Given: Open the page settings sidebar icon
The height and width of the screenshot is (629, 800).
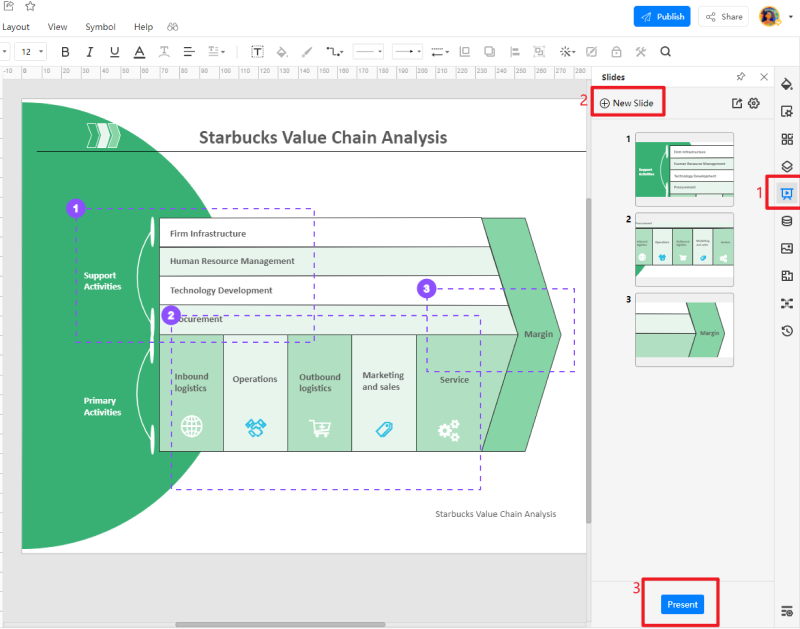Looking at the screenshot, I should click(x=787, y=112).
